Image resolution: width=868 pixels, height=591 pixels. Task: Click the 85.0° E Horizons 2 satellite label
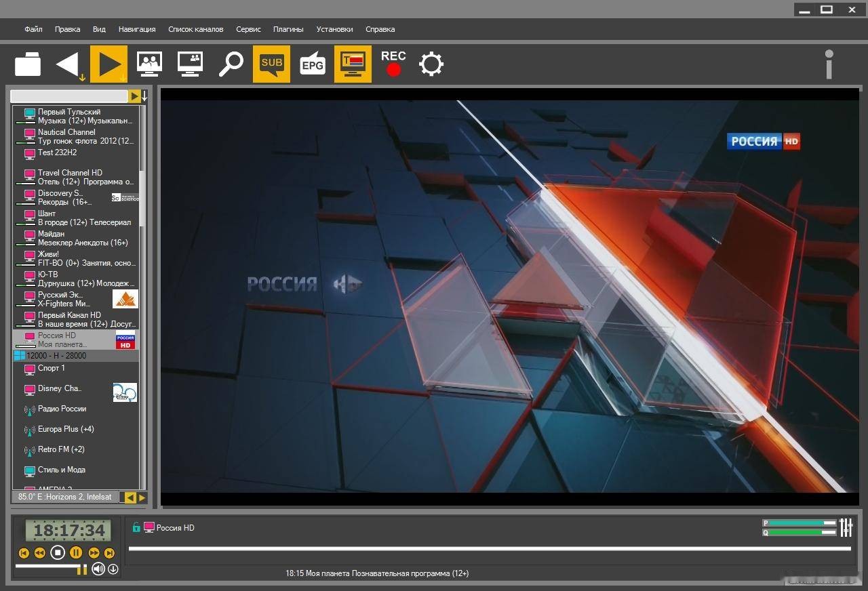[65, 497]
